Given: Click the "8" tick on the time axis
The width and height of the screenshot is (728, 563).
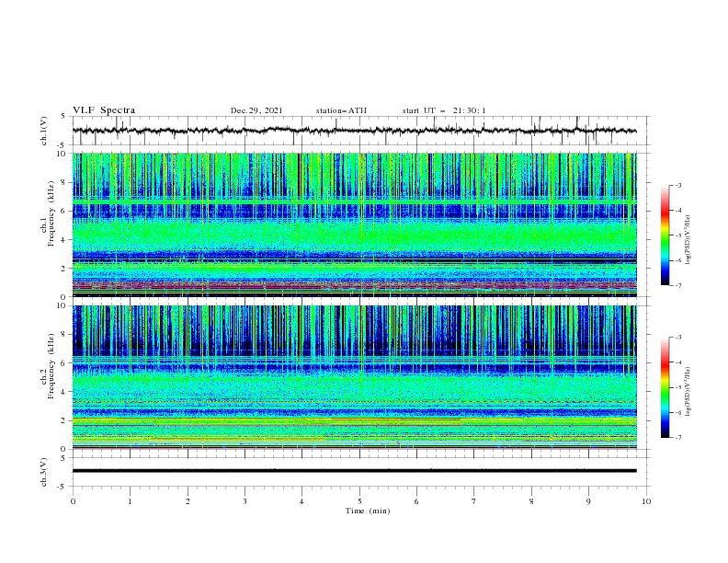Looking at the screenshot, I should (531, 501).
